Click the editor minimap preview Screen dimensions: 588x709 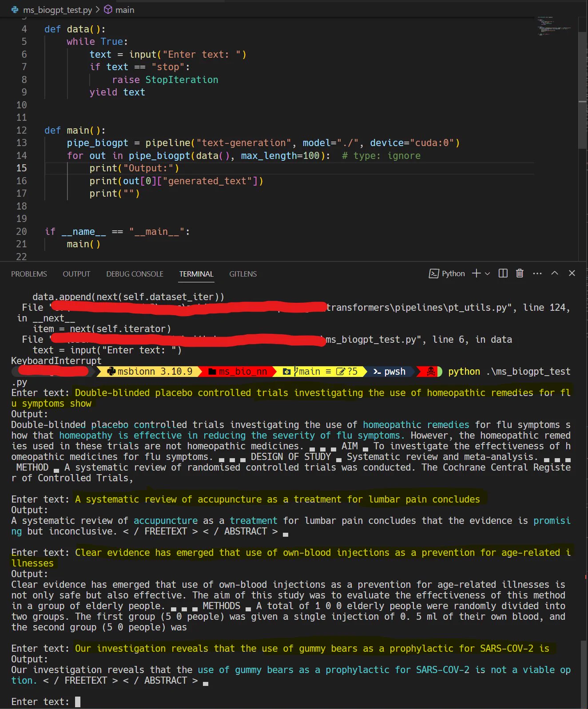point(554,26)
